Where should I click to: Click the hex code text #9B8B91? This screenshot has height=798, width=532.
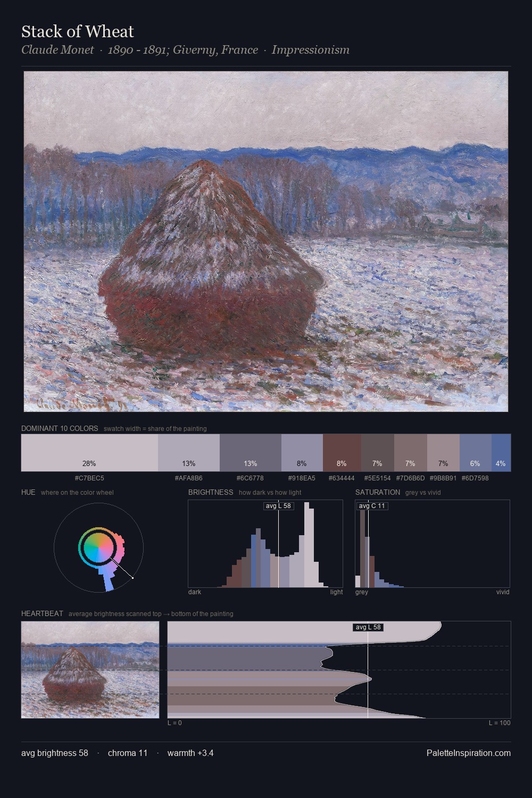pyautogui.click(x=443, y=478)
